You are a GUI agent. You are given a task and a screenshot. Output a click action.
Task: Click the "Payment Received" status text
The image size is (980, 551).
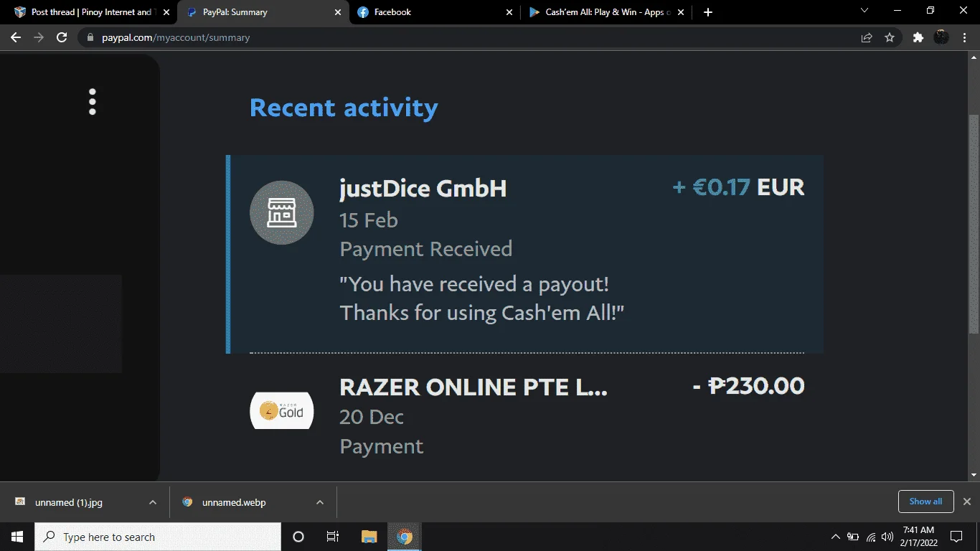426,249
